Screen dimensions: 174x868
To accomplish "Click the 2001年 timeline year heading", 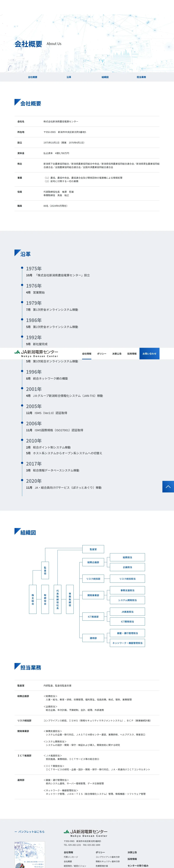I will [x=34, y=389].
